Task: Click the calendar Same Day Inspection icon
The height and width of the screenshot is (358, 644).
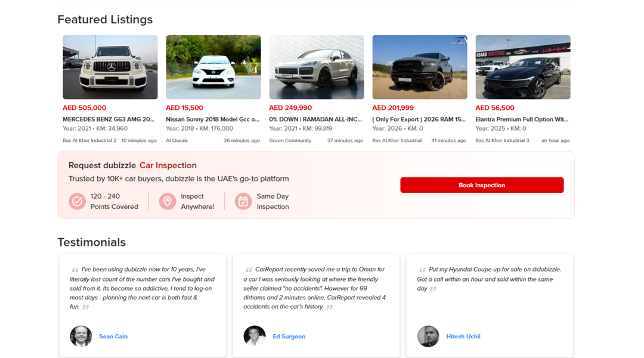Action: [x=243, y=202]
